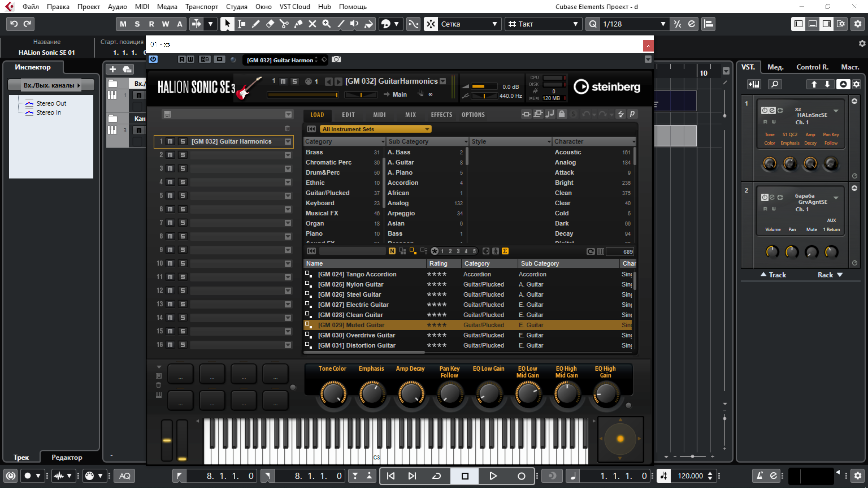Click the plugin snapshot camera icon

click(x=336, y=60)
